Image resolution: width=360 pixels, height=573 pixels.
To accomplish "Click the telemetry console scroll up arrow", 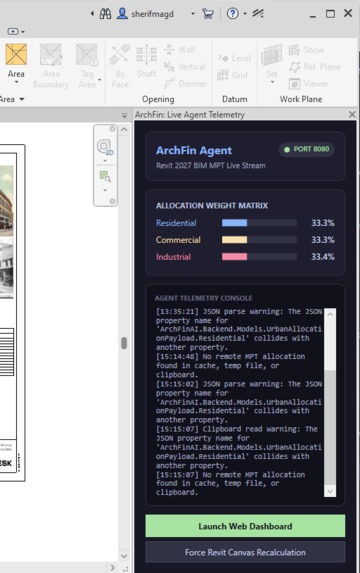I will (x=330, y=314).
